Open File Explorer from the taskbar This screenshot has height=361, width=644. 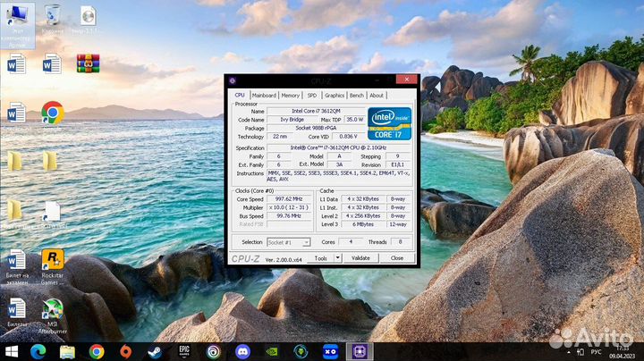(x=67, y=351)
